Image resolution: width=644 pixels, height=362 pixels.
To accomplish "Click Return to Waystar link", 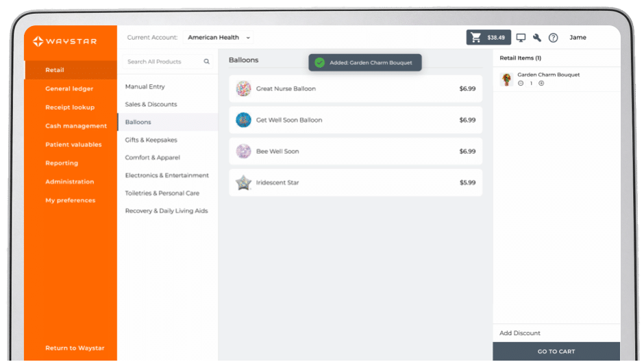I will tap(75, 348).
